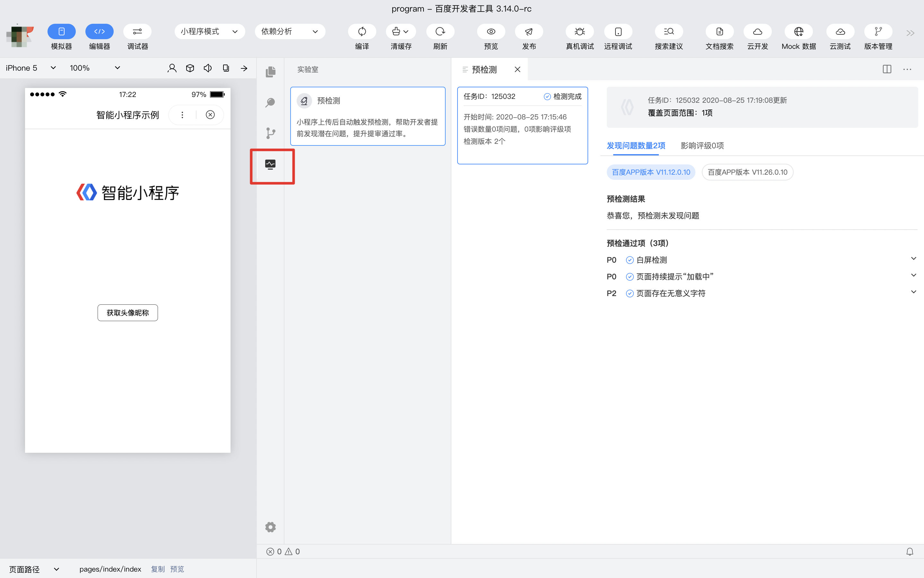Click the 发布 publish paper-plane icon
Image resolution: width=924 pixels, height=578 pixels.
[x=529, y=31]
